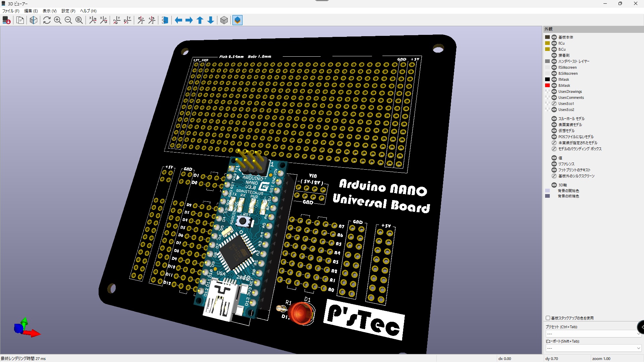This screenshot has height=362, width=644.
Task: Click the zoom to fit icon
Action: pos(79,20)
